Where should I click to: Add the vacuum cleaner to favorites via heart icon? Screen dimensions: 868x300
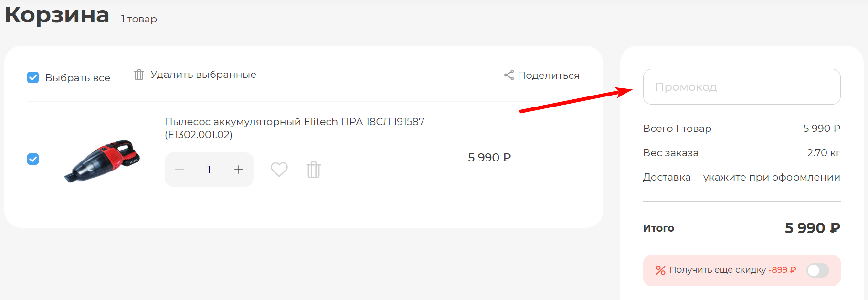coord(279,169)
